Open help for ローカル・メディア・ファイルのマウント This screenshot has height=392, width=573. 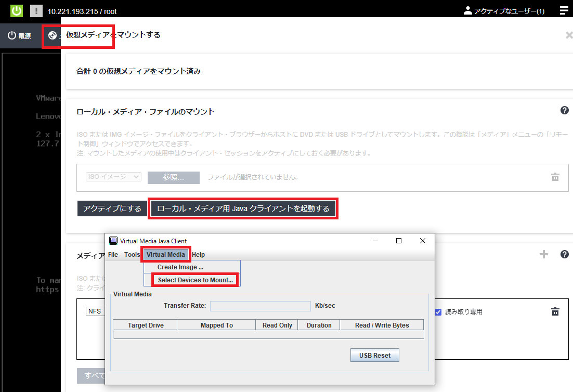click(x=565, y=110)
